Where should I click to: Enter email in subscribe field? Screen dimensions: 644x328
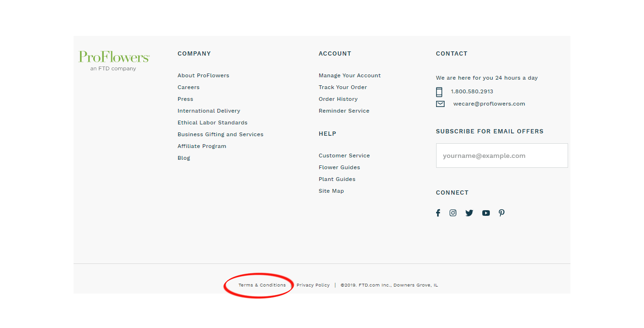point(502,156)
